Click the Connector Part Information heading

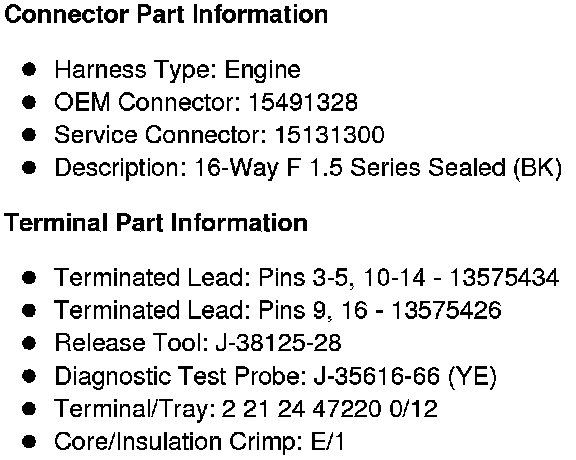tap(166, 15)
